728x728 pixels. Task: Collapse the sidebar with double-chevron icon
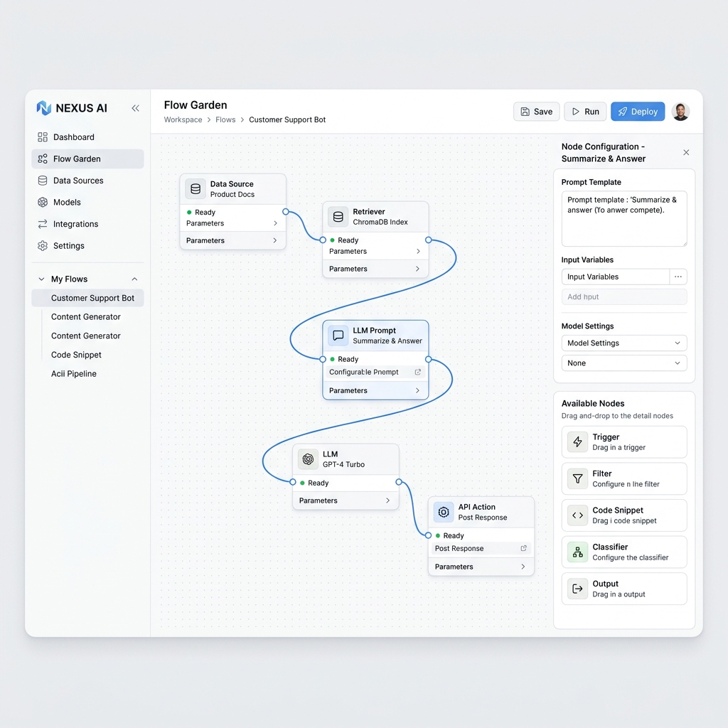click(135, 108)
